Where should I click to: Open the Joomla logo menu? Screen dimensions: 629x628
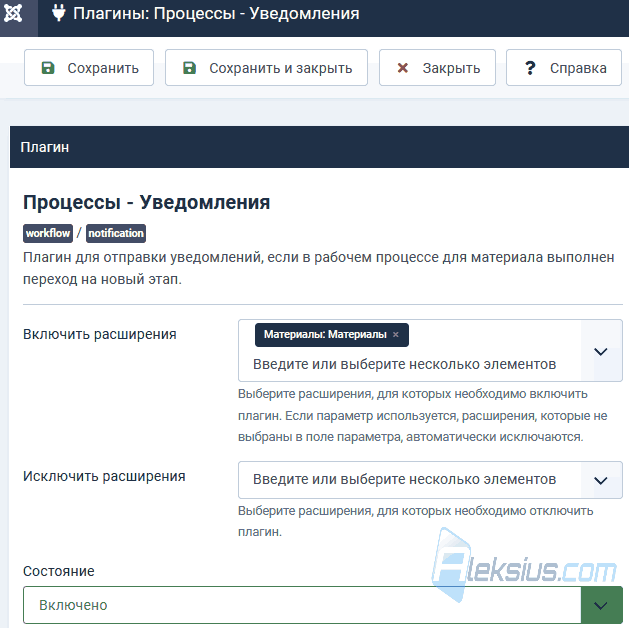tap(13, 14)
